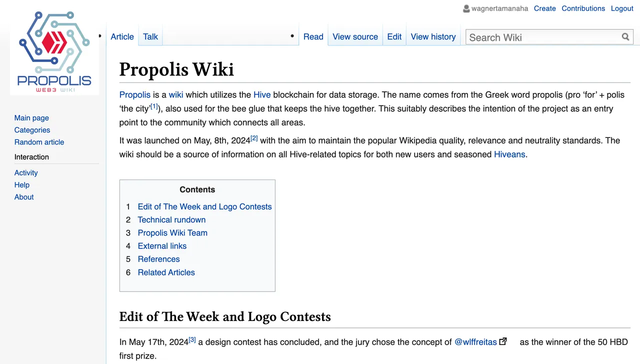Go to Main page in sidebar
This screenshot has width=640, height=364.
pyautogui.click(x=31, y=118)
